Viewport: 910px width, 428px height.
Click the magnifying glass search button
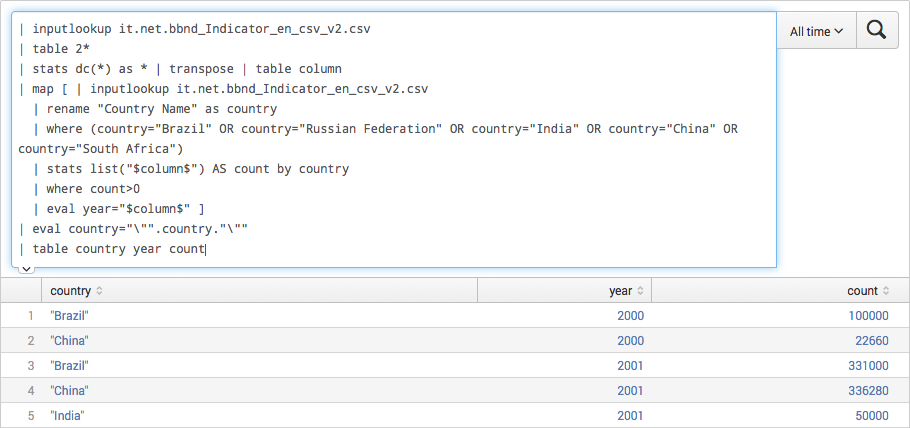[x=876, y=31]
